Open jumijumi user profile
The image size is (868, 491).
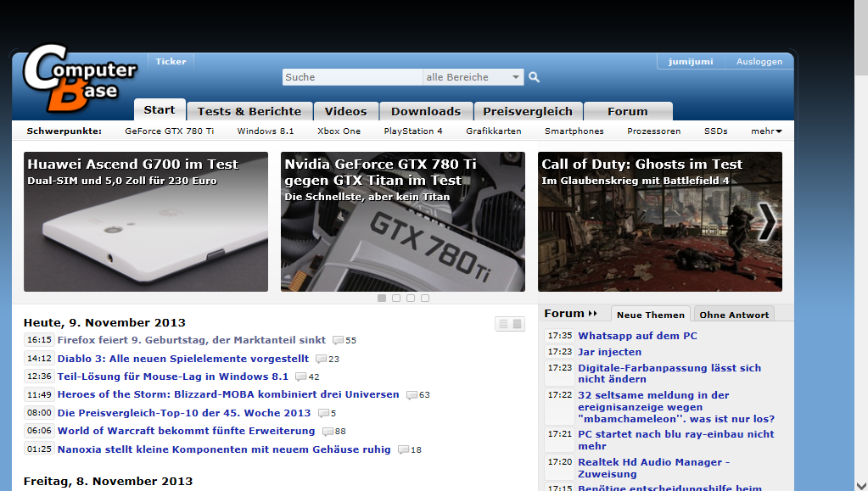(x=691, y=61)
